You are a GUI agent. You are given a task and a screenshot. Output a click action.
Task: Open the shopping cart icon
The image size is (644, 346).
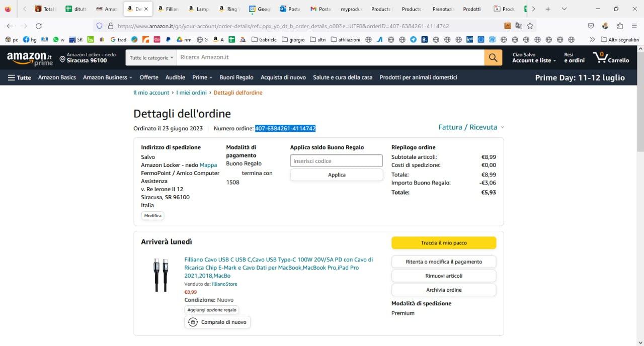tap(611, 57)
